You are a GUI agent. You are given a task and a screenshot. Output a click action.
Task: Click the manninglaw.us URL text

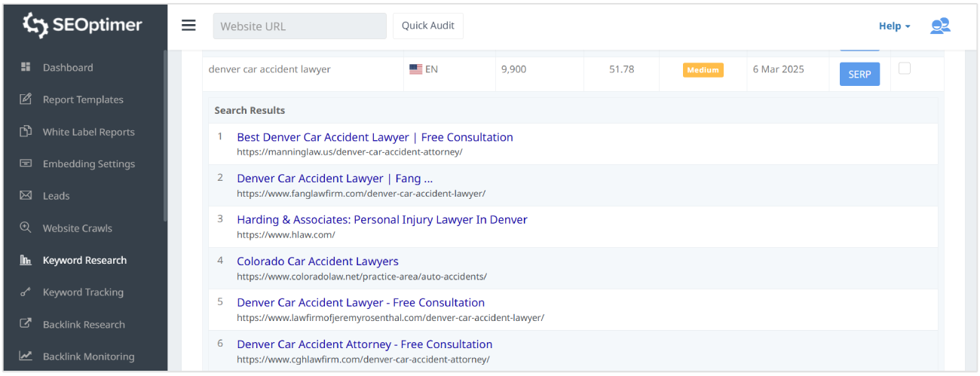click(x=349, y=152)
